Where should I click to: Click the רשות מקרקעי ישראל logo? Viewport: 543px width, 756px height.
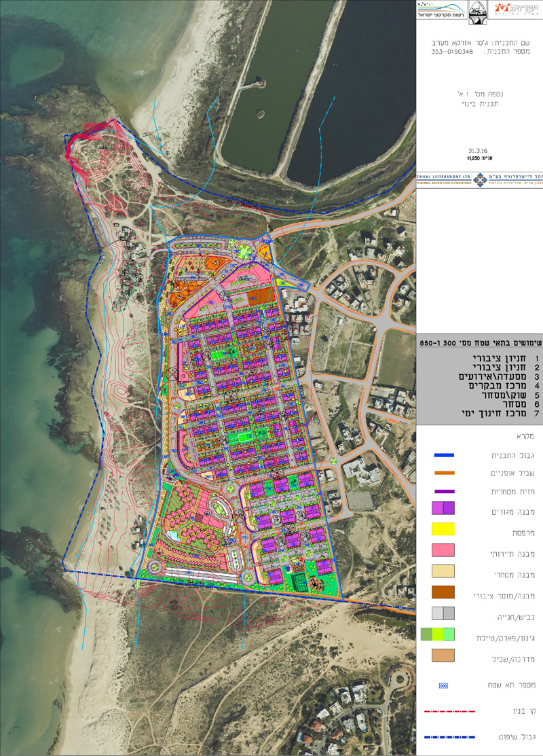[441, 11]
